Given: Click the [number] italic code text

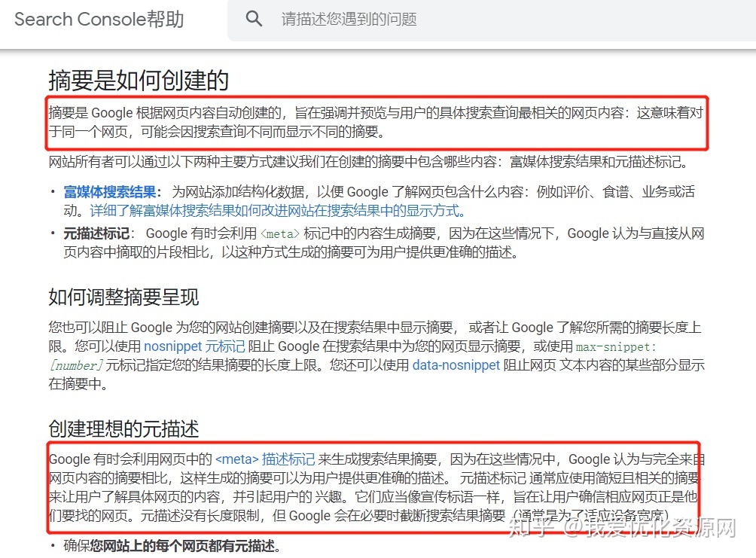Looking at the screenshot, I should coord(75,366).
